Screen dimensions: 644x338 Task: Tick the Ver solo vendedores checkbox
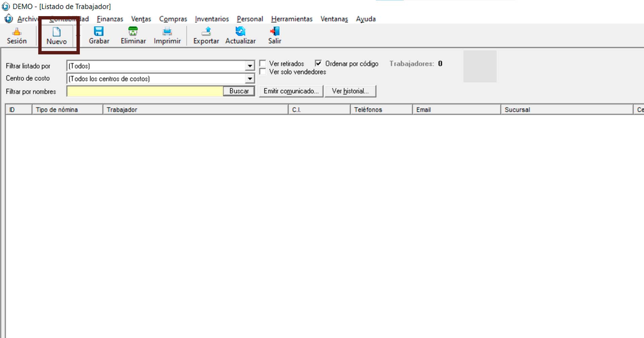263,72
